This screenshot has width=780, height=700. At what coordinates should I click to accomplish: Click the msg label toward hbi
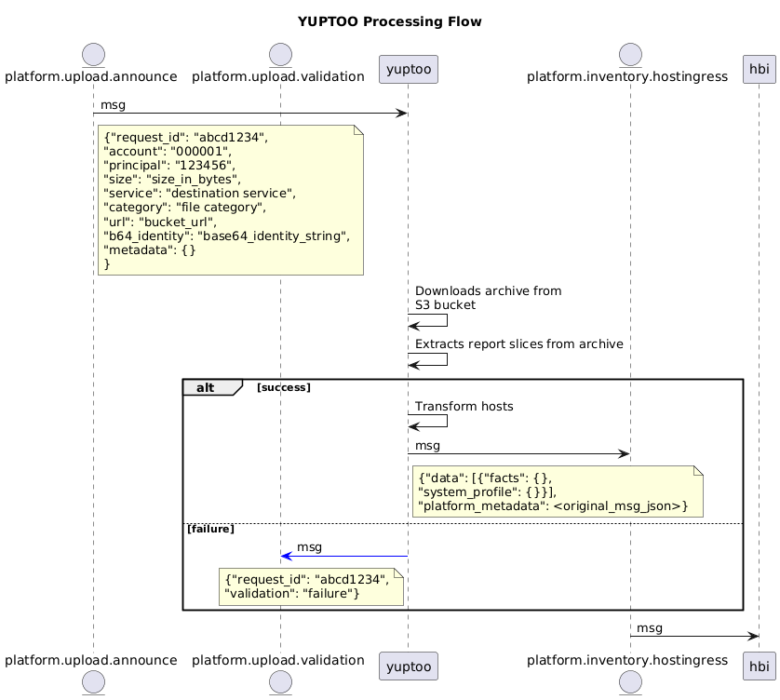(650, 628)
